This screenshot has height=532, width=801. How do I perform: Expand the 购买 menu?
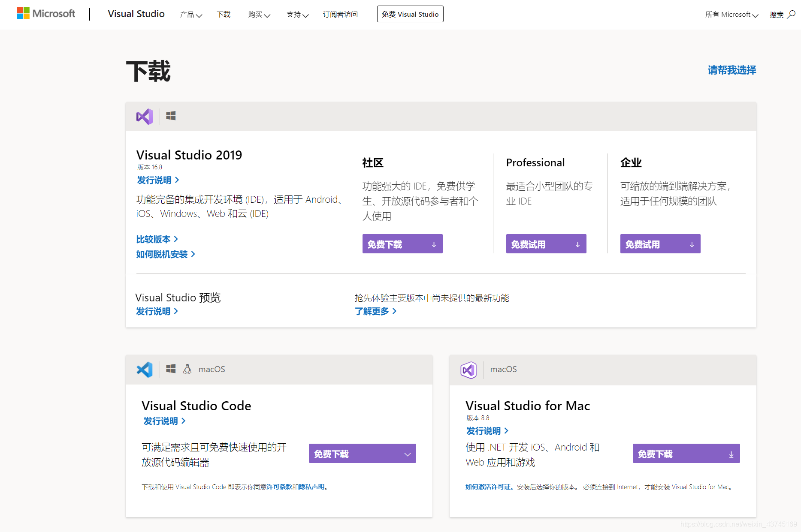tap(259, 15)
